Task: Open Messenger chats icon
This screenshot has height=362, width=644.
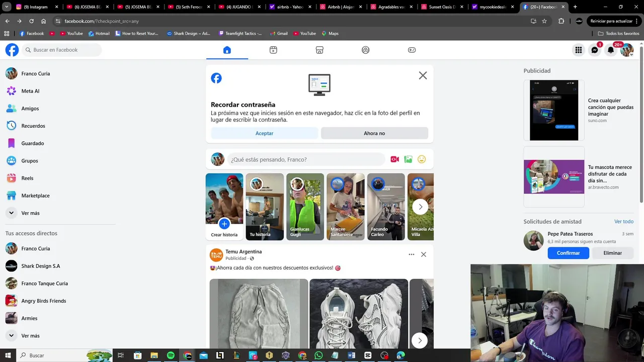Action: point(595,50)
